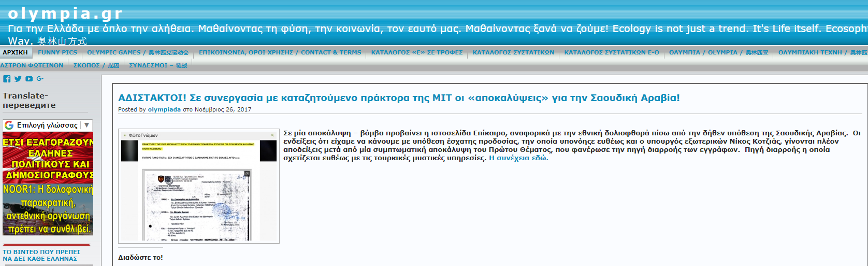Open the FUNNY PICS menu item
Screen dimensions: 868x266
pyautogui.click(x=57, y=52)
